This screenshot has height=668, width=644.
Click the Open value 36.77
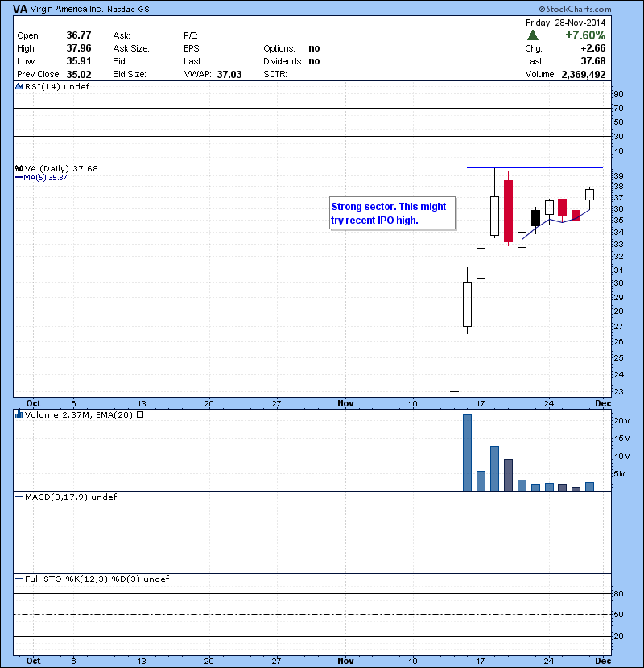coord(79,35)
